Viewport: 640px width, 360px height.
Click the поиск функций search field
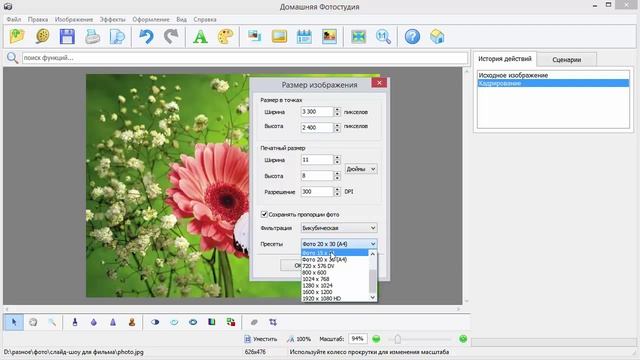point(244,58)
